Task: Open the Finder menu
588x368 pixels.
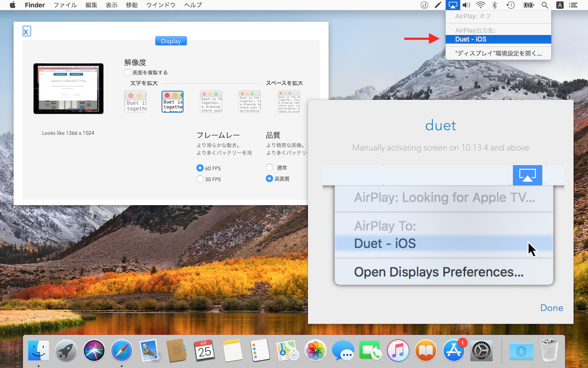Action: point(35,5)
